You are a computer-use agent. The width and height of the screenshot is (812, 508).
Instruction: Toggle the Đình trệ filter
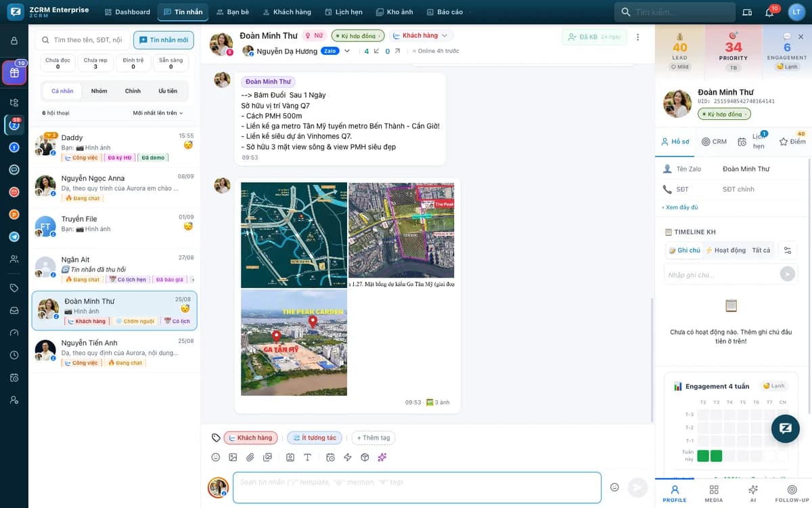pyautogui.click(x=133, y=63)
